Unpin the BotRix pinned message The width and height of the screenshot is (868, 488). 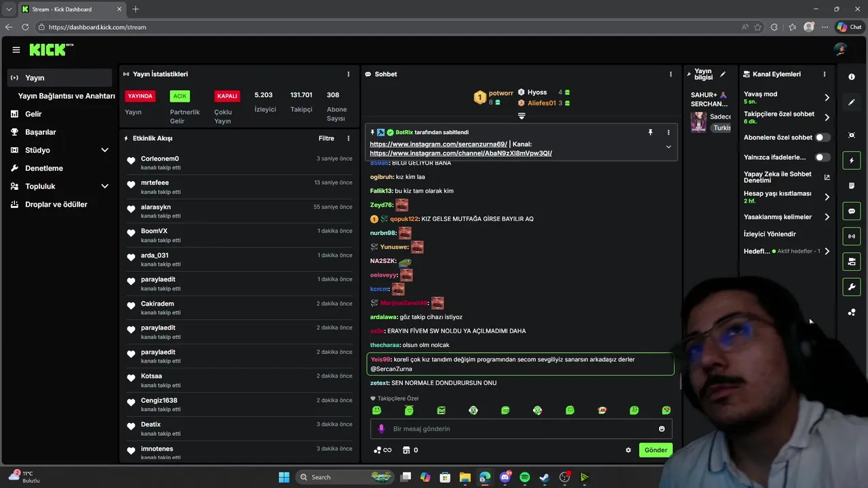click(x=650, y=132)
